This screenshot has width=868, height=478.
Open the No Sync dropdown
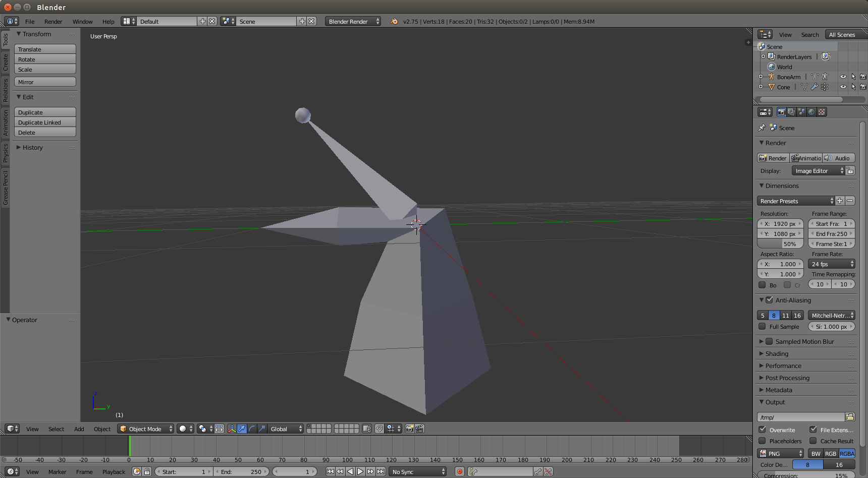tap(418, 471)
